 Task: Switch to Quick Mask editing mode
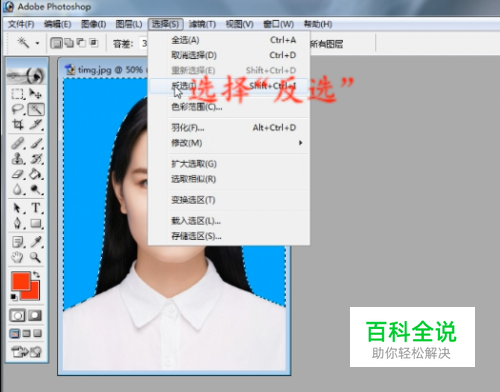coord(35,315)
